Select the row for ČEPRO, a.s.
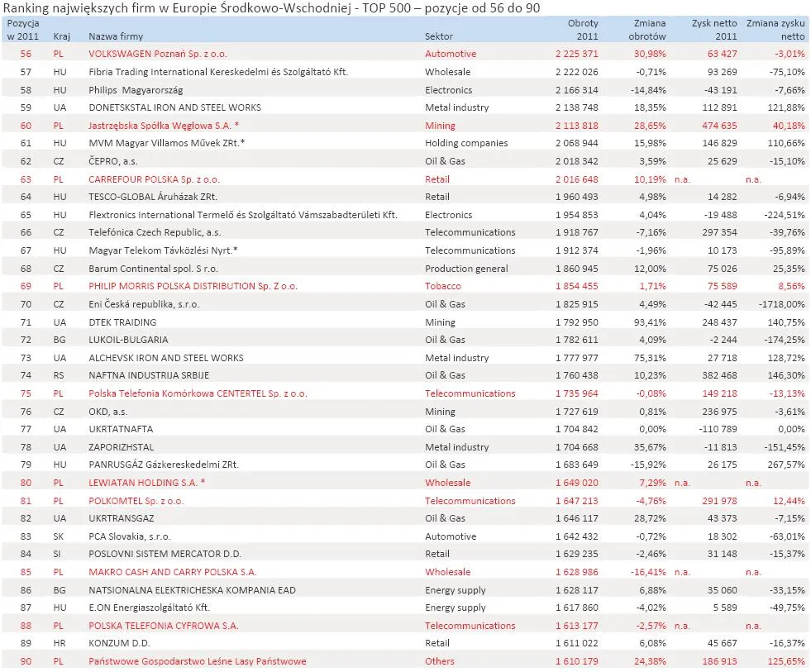Screen dimensions: 811x672 click(x=122, y=160)
